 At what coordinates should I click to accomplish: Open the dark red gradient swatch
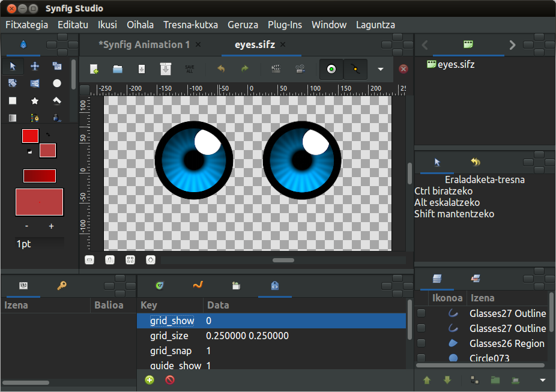pyautogui.click(x=40, y=176)
